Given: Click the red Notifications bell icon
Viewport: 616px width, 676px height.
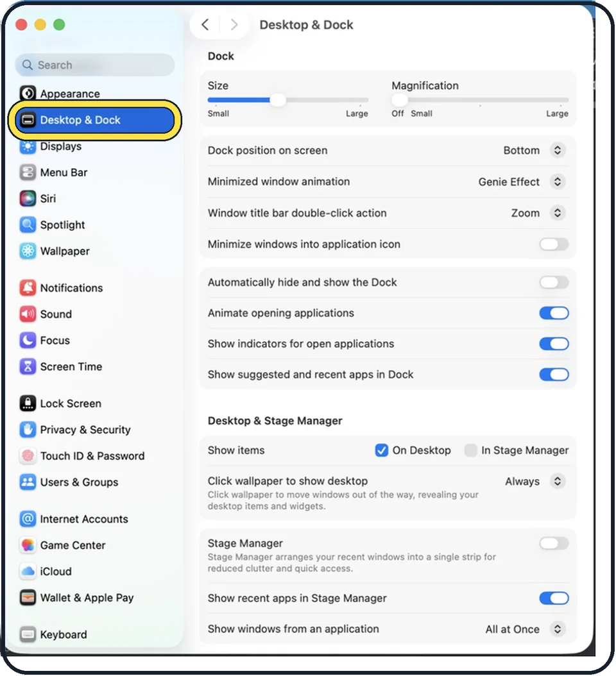Looking at the screenshot, I should pyautogui.click(x=28, y=287).
